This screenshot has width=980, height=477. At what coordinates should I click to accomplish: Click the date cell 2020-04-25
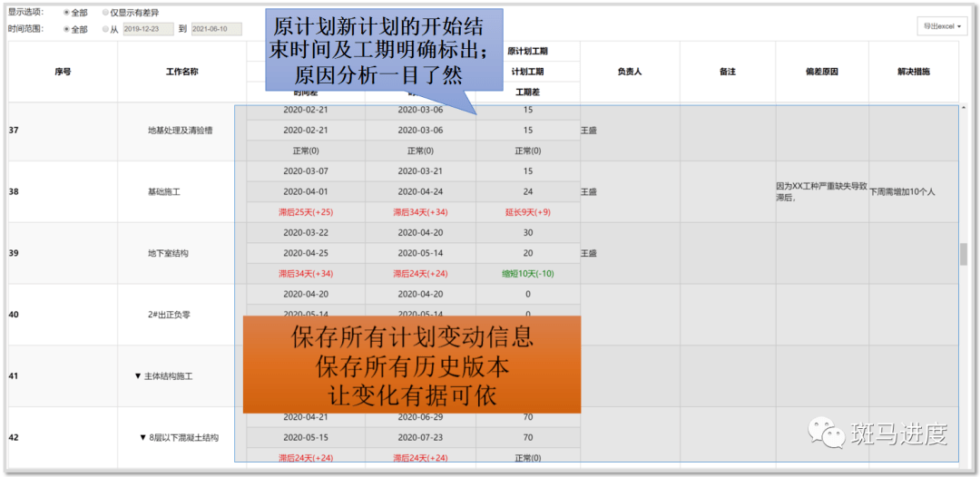pos(305,253)
